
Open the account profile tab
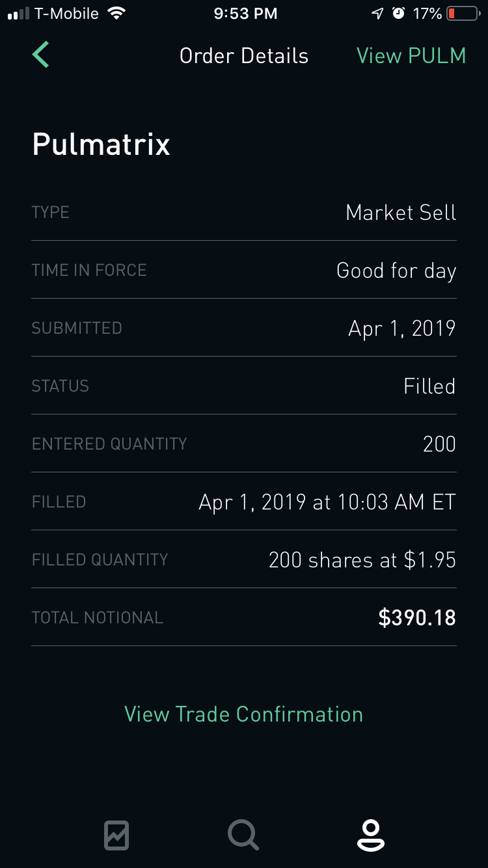[x=370, y=835]
